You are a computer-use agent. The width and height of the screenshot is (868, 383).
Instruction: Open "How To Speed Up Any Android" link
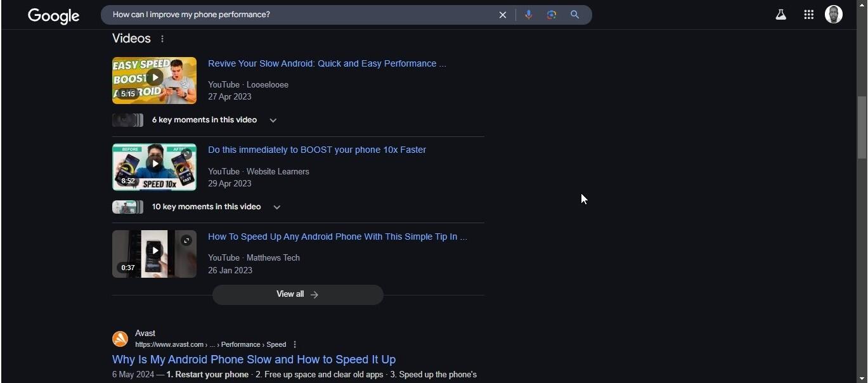pyautogui.click(x=337, y=237)
